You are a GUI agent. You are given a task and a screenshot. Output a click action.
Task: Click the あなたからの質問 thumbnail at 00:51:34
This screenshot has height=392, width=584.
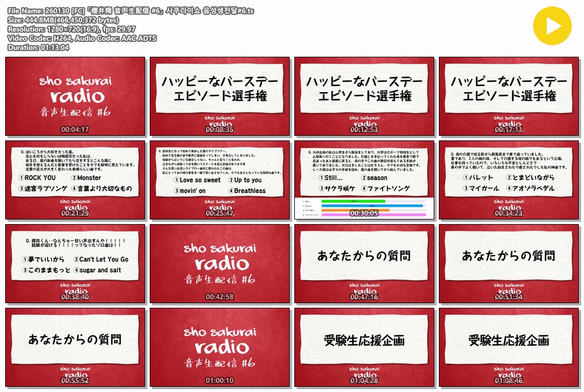pyautogui.click(x=509, y=263)
